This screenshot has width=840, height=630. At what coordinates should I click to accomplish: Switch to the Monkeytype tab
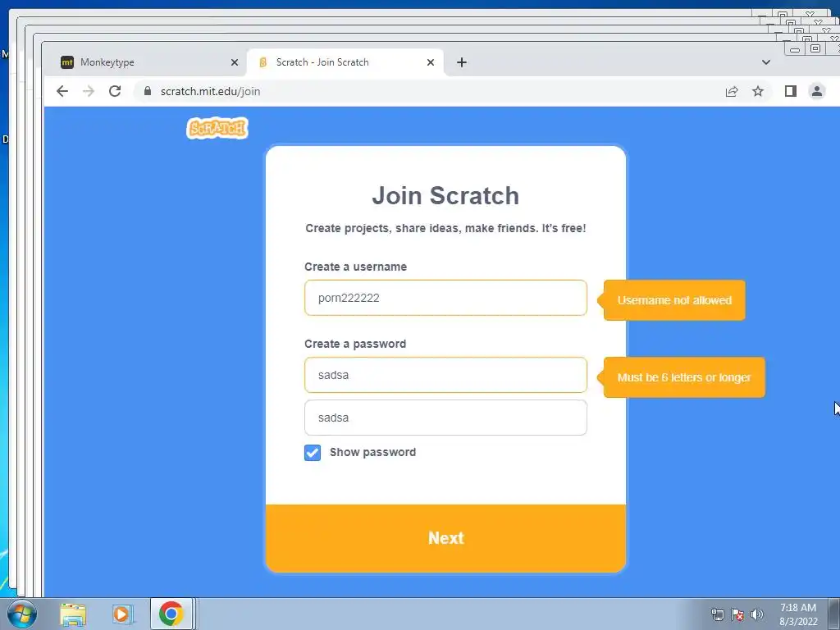[x=144, y=62]
